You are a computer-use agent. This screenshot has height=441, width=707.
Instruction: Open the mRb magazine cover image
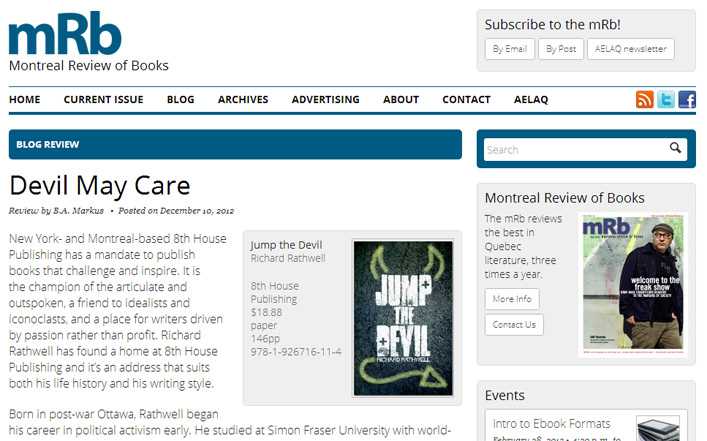[x=633, y=285]
